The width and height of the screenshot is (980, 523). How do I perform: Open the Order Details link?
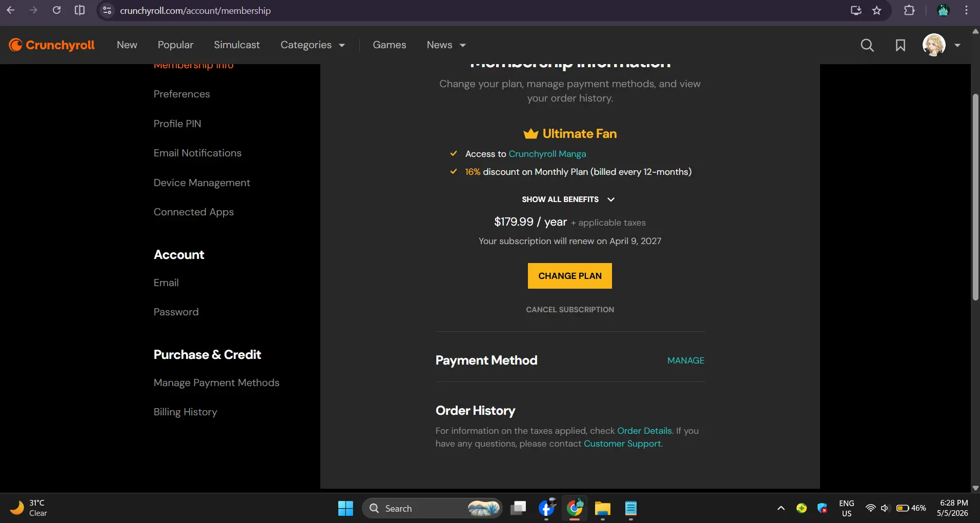[x=644, y=431]
